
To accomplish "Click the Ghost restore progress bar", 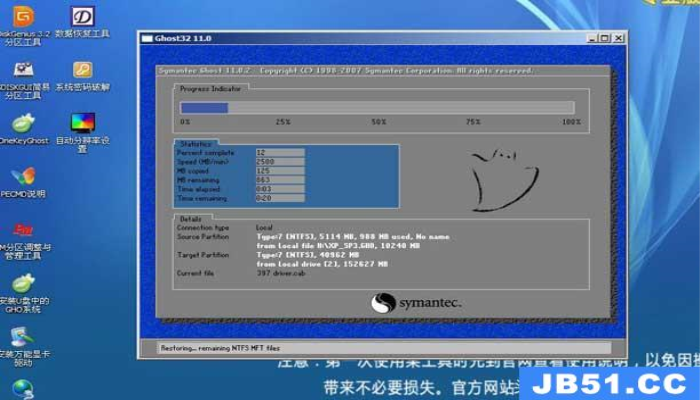I will click(377, 108).
